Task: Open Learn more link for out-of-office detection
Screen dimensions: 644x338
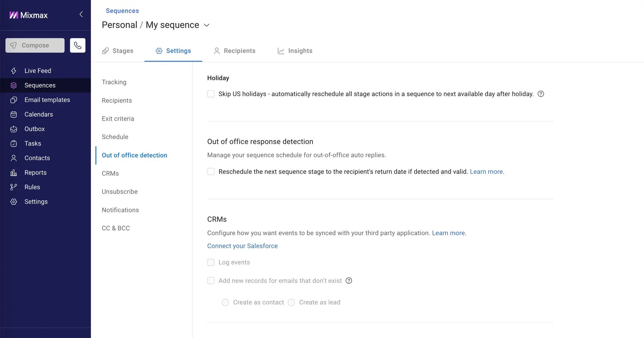Action: (487, 172)
